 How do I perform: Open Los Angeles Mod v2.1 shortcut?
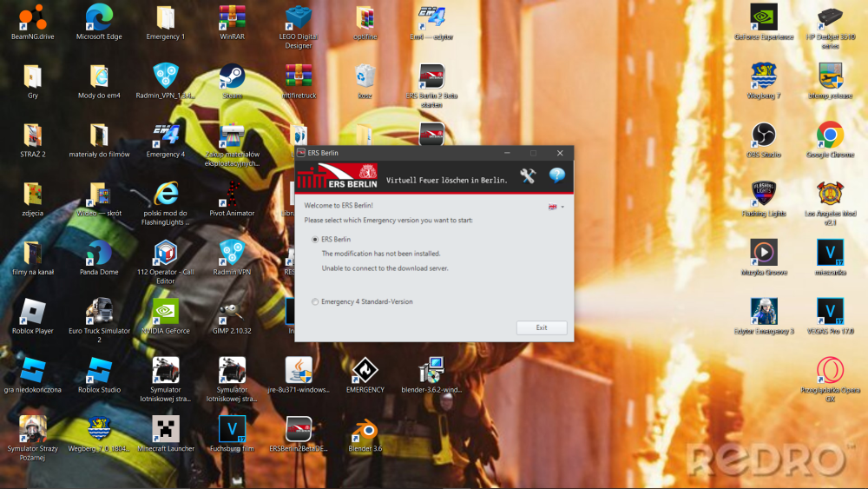[x=830, y=204]
